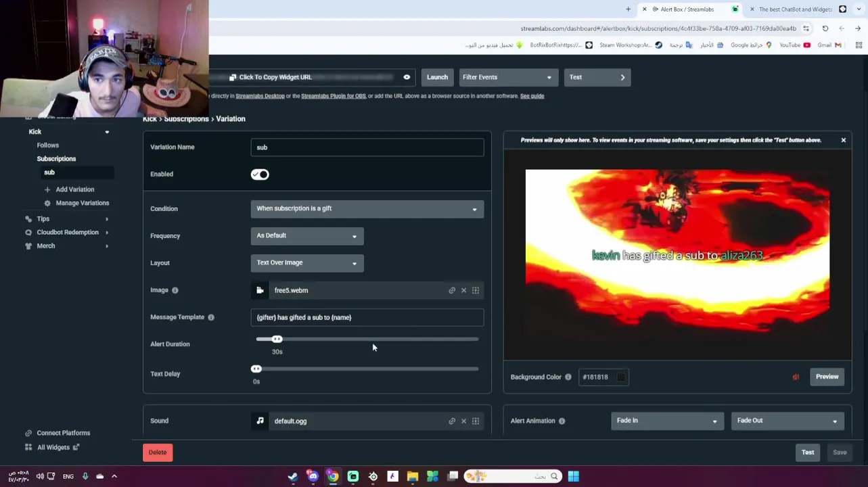Click the microphone icon in system tray
The image size is (868, 487).
tap(85, 476)
